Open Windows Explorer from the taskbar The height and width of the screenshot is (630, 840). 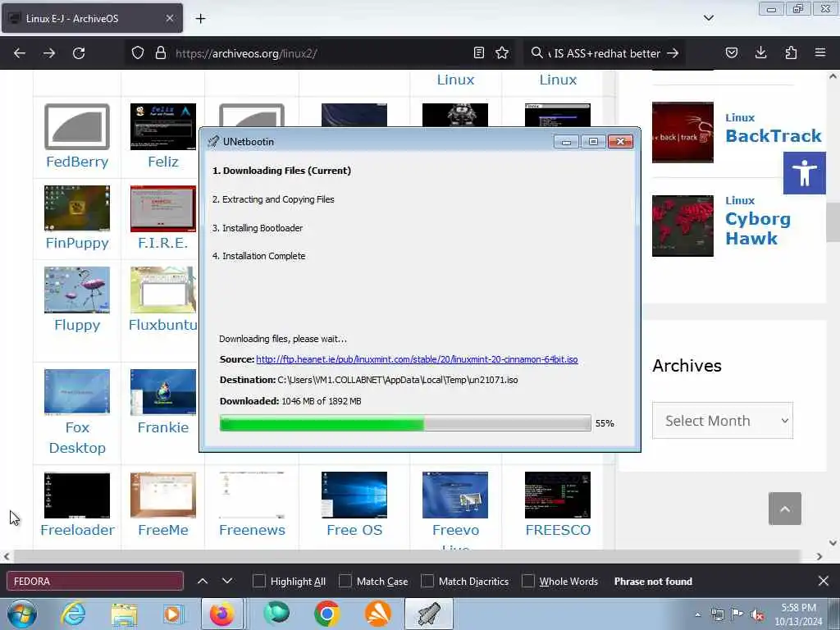tap(125, 614)
